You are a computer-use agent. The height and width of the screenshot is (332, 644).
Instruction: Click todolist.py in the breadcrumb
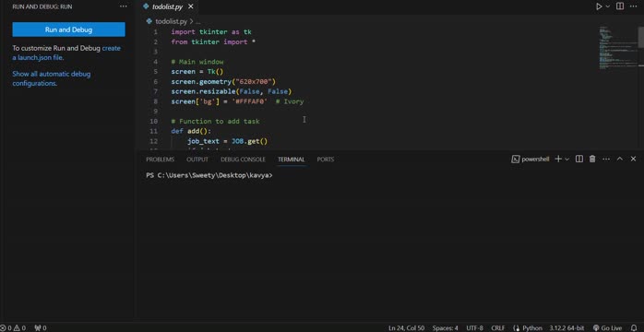point(172,21)
